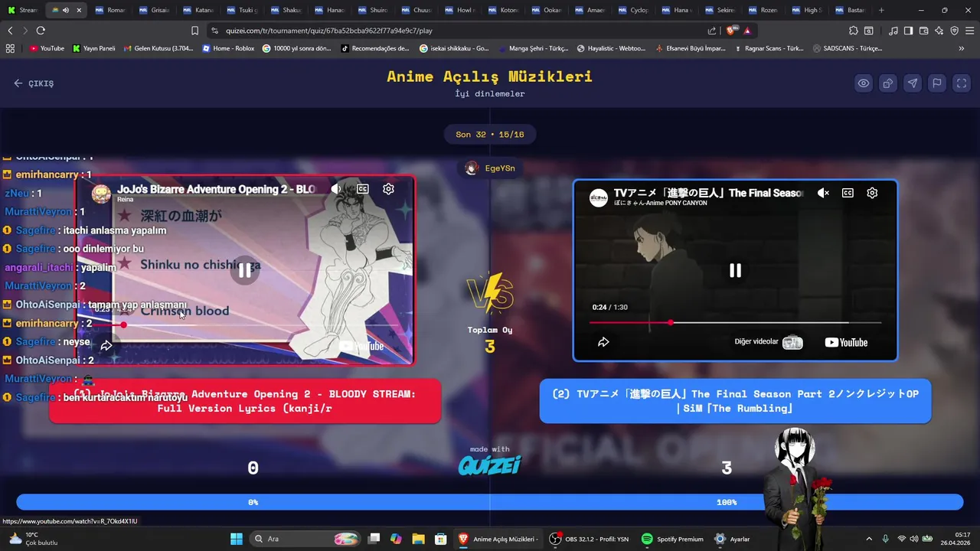This screenshot has width=980, height=551.
Task: Open PONY CANYON channel avatar on right video
Action: click(599, 197)
